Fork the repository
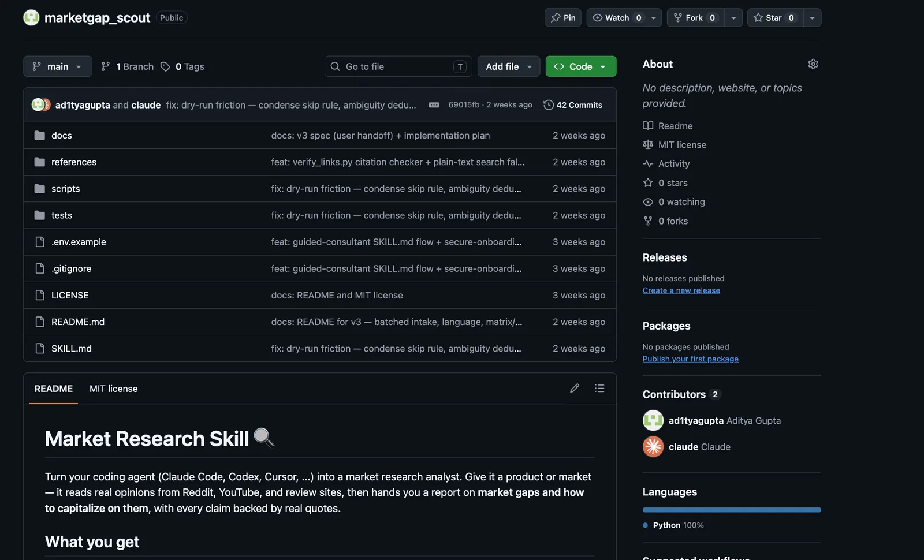The width and height of the screenshot is (924, 560). tap(695, 18)
